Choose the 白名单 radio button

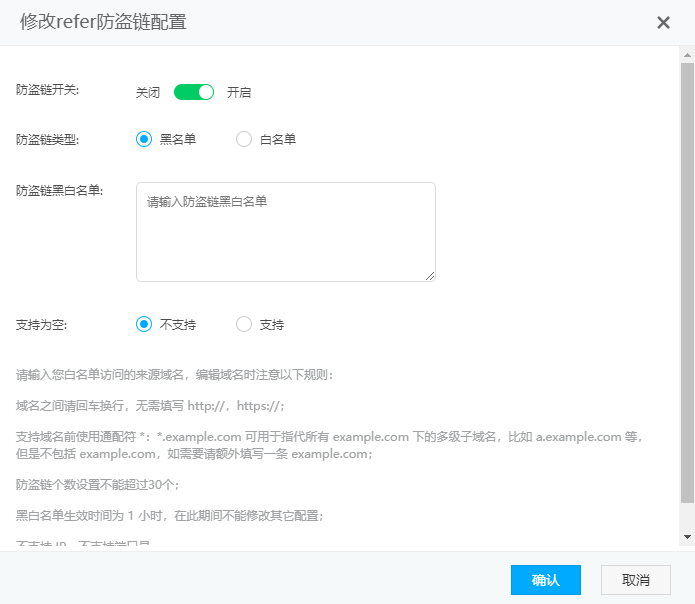tap(244, 139)
